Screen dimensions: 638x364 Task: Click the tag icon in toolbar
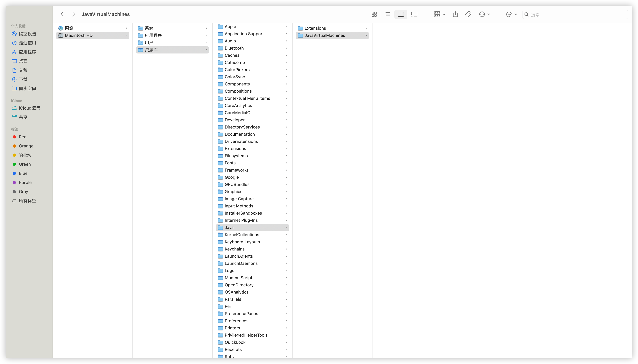468,14
